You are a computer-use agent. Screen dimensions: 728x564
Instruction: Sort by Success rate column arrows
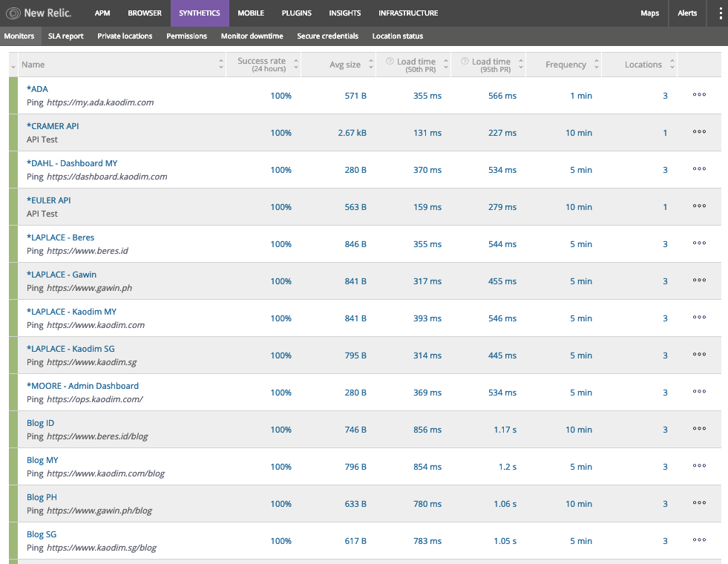(x=296, y=65)
